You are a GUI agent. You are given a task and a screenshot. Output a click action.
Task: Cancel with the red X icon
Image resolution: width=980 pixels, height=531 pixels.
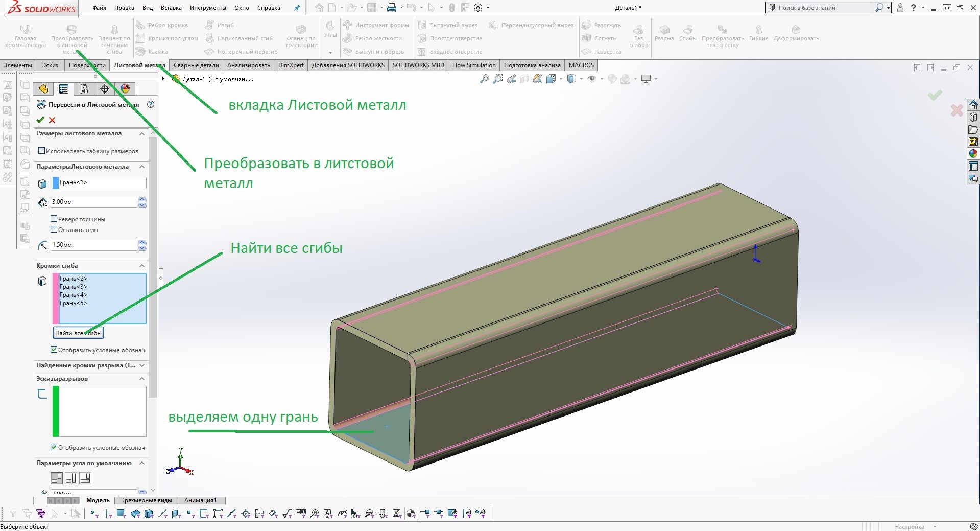coord(52,120)
